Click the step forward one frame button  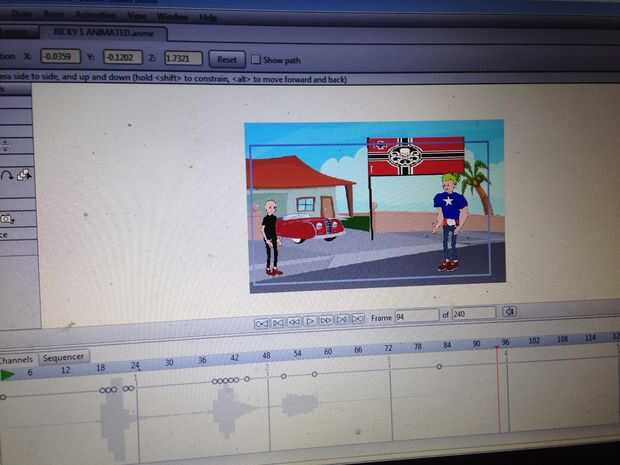click(342, 319)
